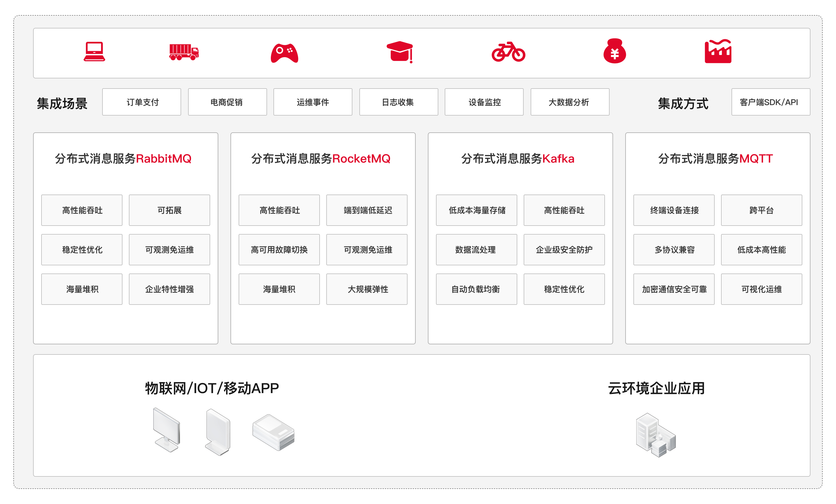
Task: Click 高性能吞吐 under RabbitMQ
Action: [x=82, y=210]
